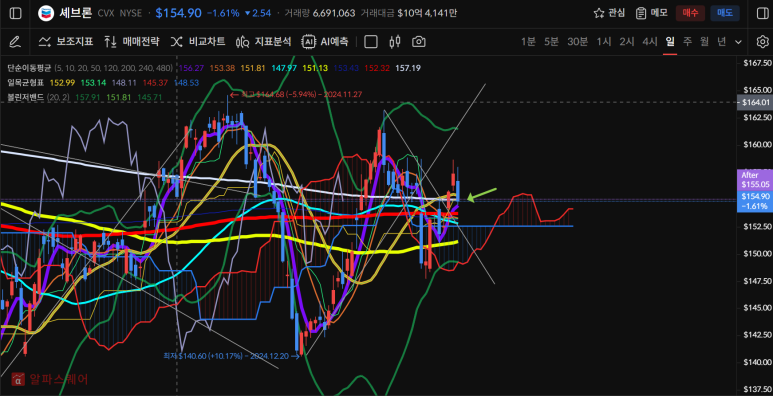
Task: Capture chart with camera icon
Action: [x=419, y=42]
